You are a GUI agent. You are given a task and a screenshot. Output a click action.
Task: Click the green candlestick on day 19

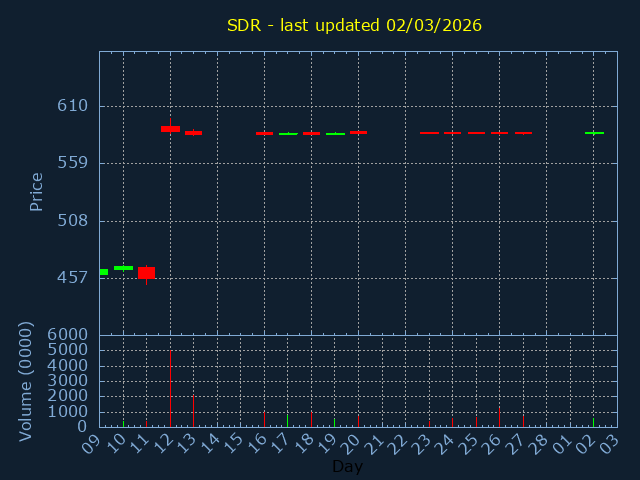click(x=335, y=134)
